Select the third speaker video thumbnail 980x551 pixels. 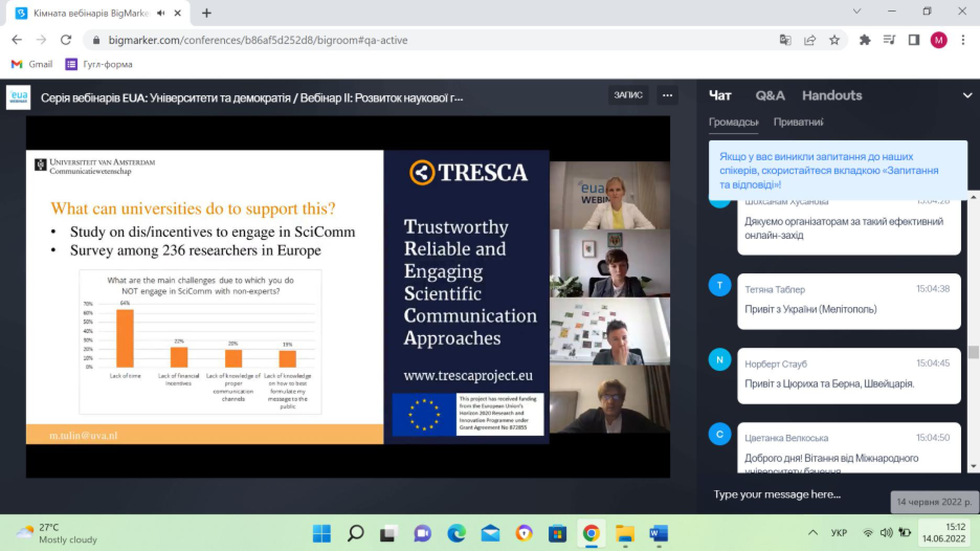(x=609, y=331)
